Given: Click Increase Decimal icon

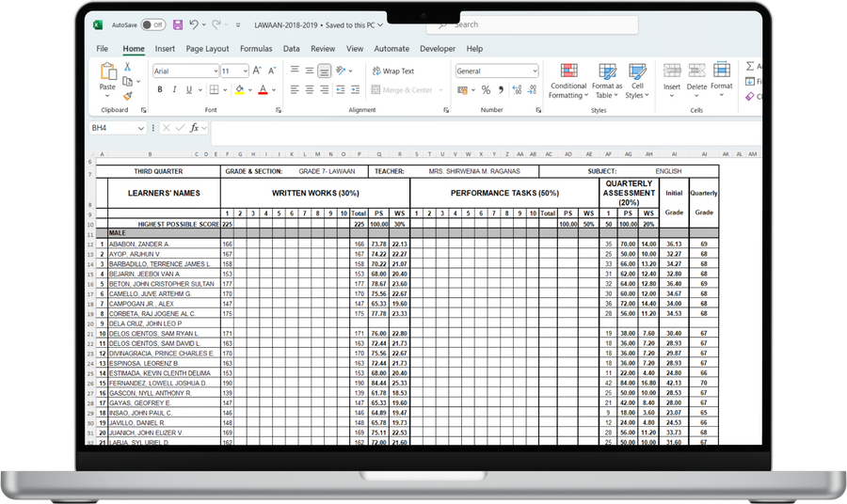Looking at the screenshot, I should [x=517, y=90].
